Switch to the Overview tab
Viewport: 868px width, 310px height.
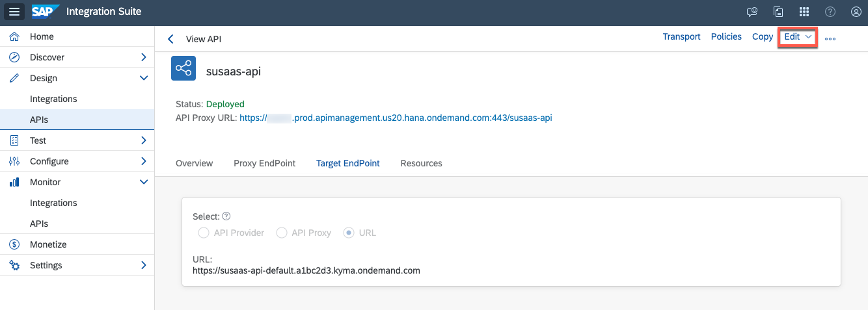click(194, 163)
